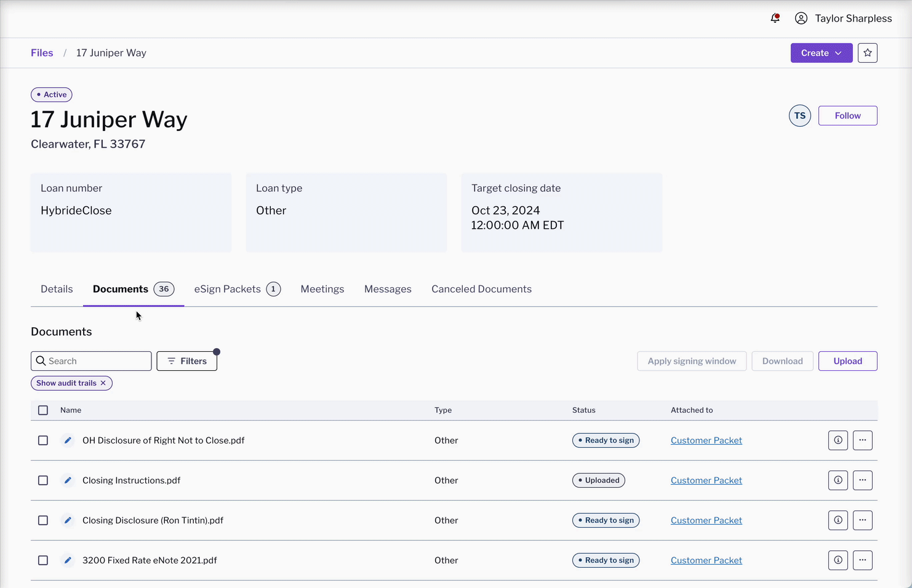Click the Name column header
Screen dimensions: 912x588
point(71,410)
